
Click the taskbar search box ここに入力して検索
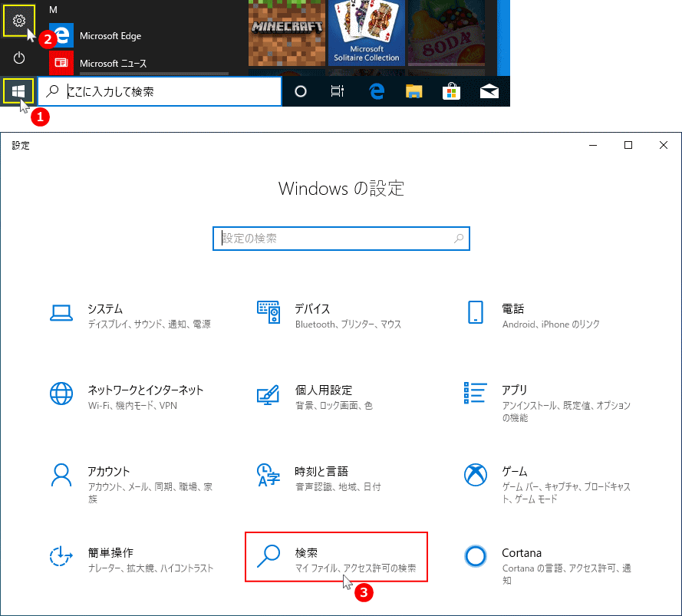tap(160, 91)
